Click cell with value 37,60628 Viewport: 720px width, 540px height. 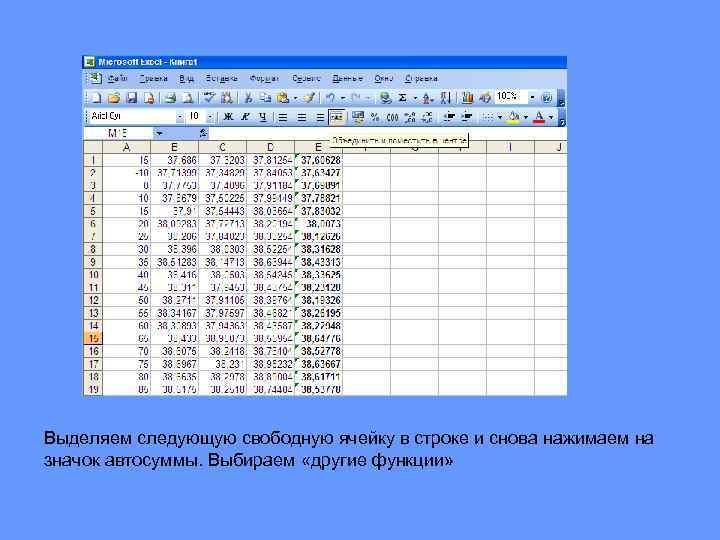click(x=319, y=160)
